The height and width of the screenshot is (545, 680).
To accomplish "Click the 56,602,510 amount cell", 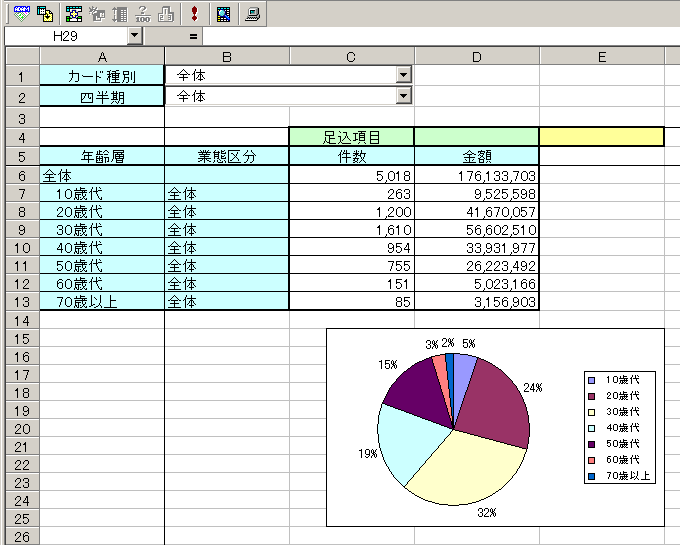I will (x=477, y=229).
